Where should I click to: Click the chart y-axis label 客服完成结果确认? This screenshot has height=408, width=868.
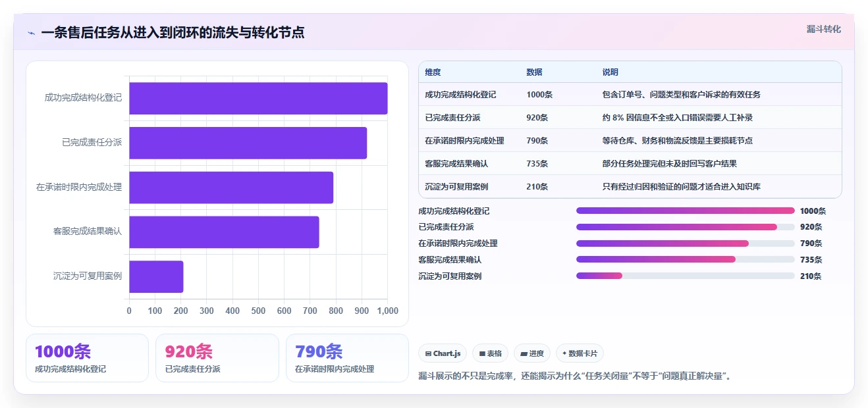(x=88, y=232)
